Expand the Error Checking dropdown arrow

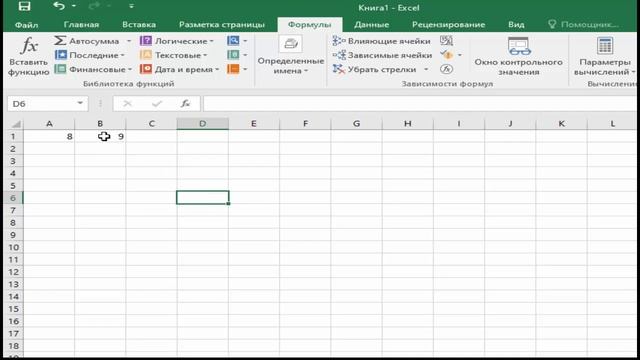tap(460, 55)
